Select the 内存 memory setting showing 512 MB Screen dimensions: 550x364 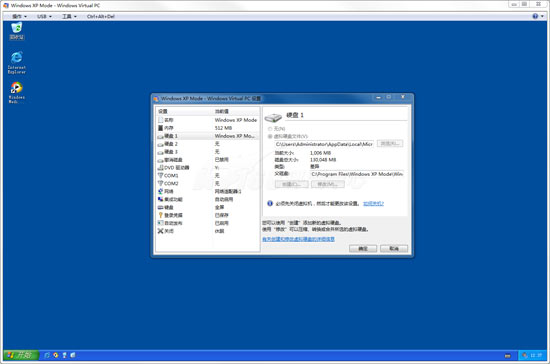click(208, 128)
